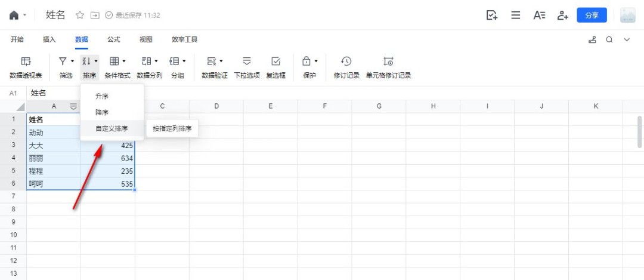Click the filter (筛选) funnel icon
The height and width of the screenshot is (280, 644).
point(63,61)
